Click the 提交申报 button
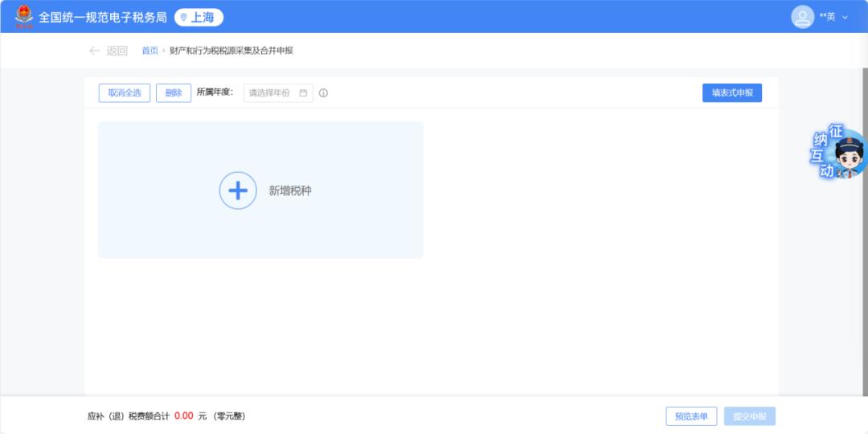The width and height of the screenshot is (868, 434). coord(750,416)
